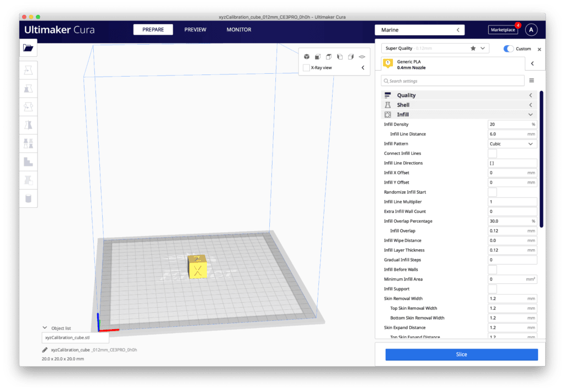
Task: Open the account avatar icon
Action: [531, 30]
